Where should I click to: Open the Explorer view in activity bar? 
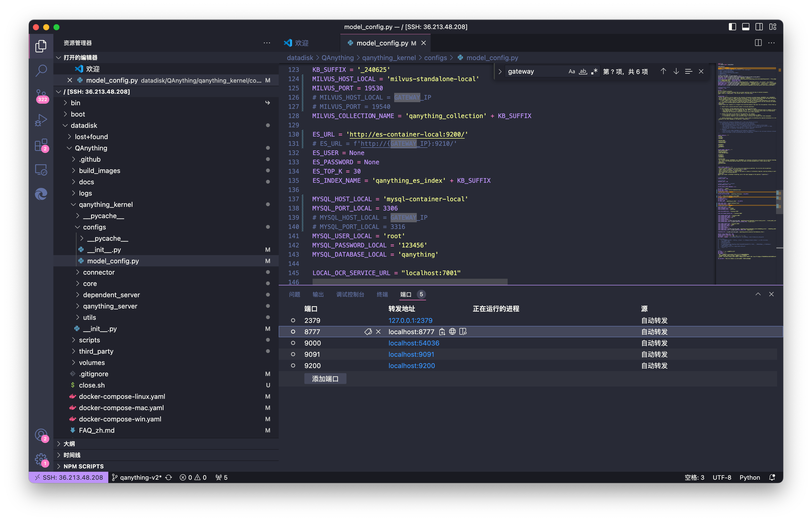(41, 46)
